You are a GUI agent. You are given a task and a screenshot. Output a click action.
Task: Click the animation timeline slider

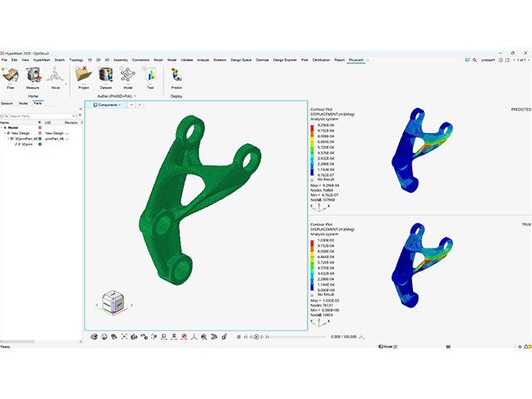(x=298, y=337)
